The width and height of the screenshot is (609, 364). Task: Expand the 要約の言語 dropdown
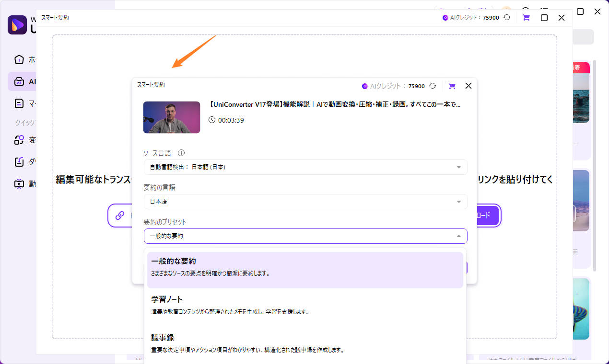(305, 202)
